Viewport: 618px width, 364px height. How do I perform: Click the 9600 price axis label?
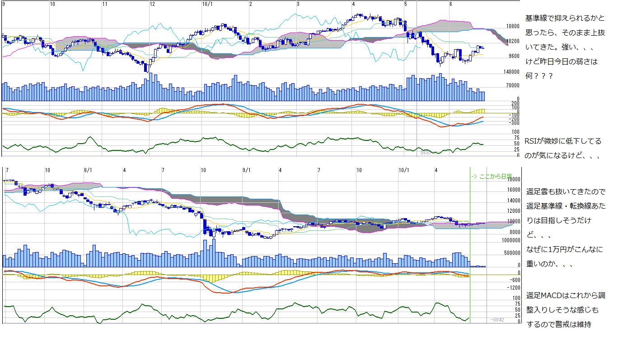513,56
